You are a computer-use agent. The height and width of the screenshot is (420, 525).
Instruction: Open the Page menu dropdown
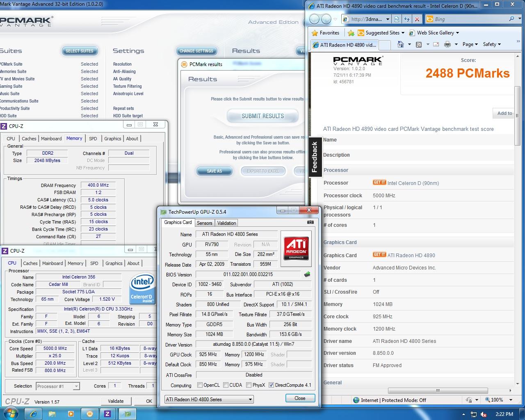click(x=470, y=44)
